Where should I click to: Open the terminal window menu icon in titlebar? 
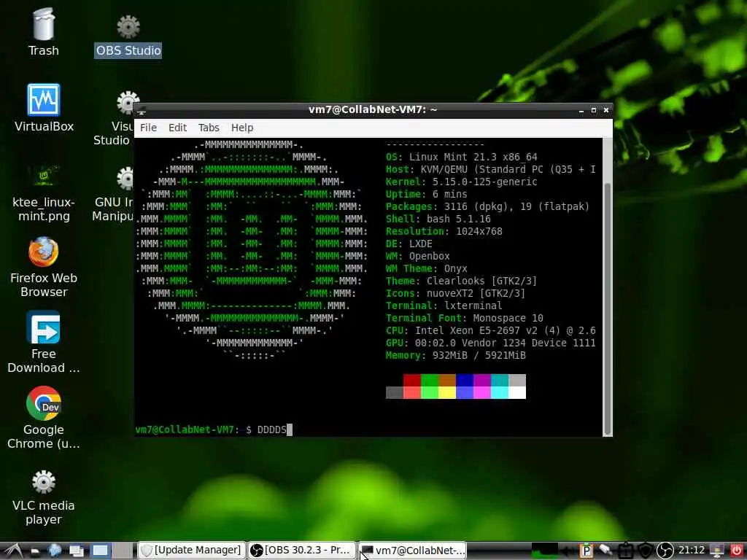[x=142, y=111]
